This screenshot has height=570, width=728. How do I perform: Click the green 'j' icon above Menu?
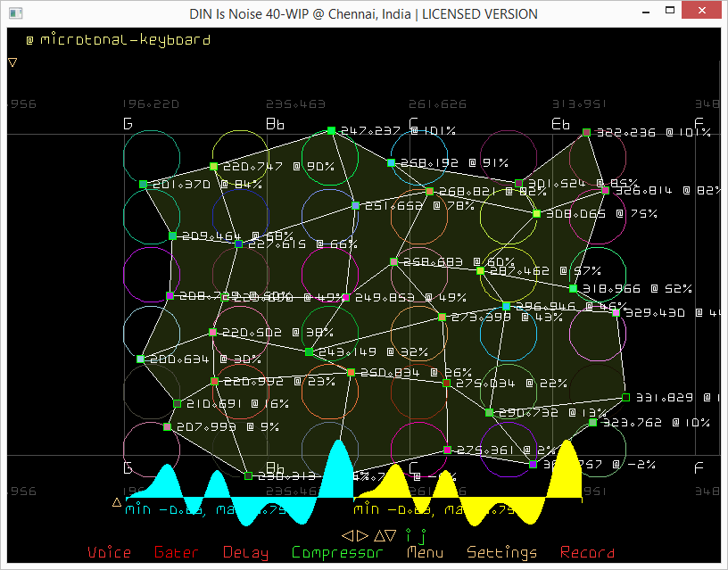pos(423,536)
